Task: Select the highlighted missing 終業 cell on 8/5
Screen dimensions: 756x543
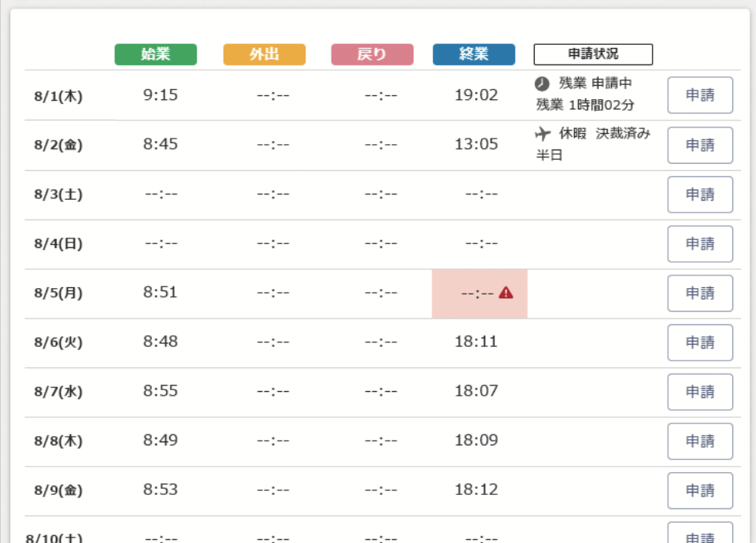Action: pyautogui.click(x=480, y=294)
